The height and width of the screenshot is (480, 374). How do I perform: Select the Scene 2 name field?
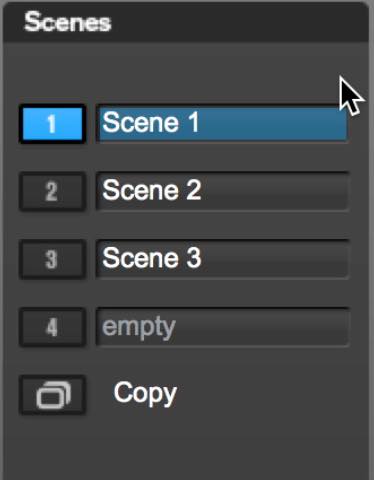[223, 191]
